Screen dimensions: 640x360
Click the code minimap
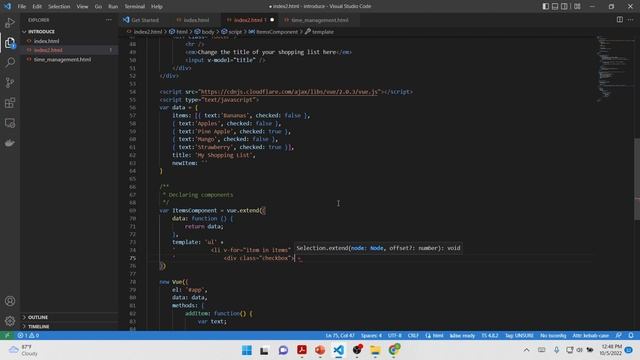(614, 69)
